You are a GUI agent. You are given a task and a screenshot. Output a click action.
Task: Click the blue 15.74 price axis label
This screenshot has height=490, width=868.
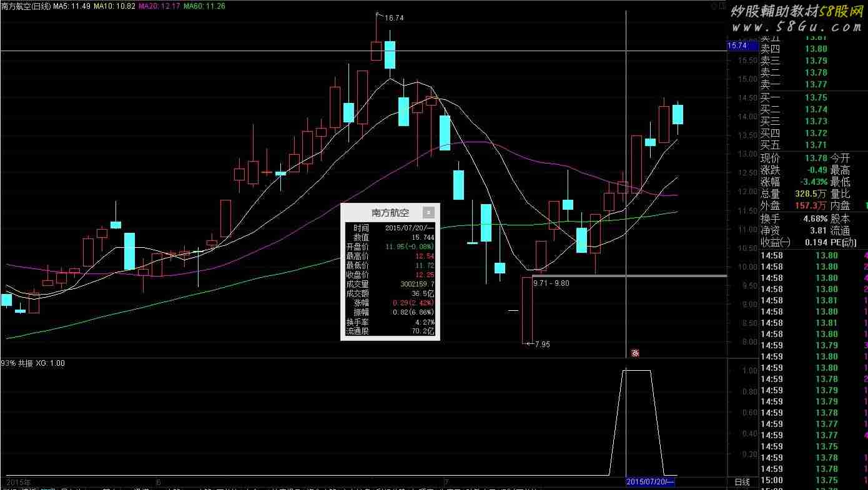pos(737,46)
